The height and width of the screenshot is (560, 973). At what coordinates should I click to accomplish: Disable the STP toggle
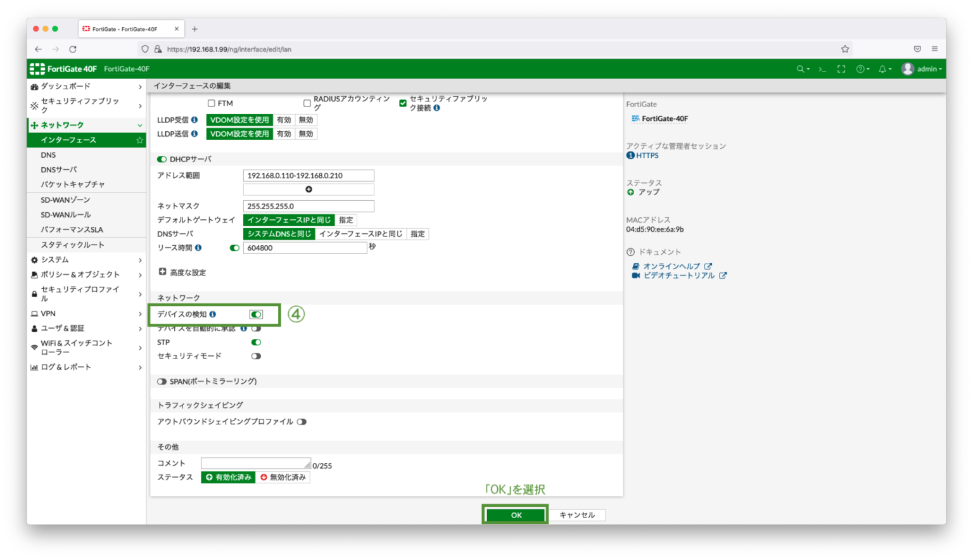click(x=256, y=342)
